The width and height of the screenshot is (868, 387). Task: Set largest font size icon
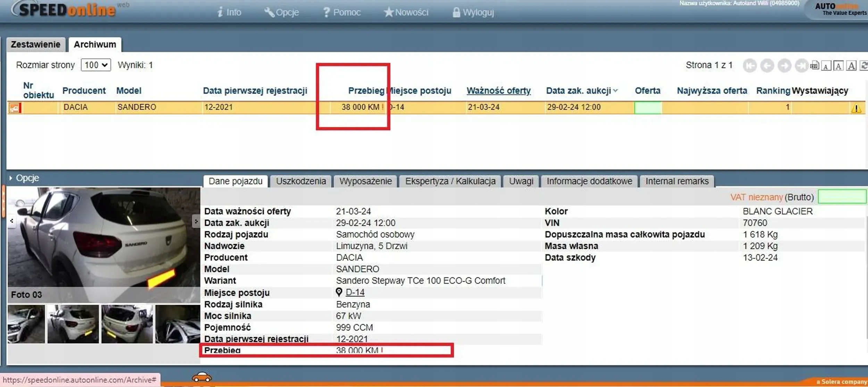coord(851,65)
